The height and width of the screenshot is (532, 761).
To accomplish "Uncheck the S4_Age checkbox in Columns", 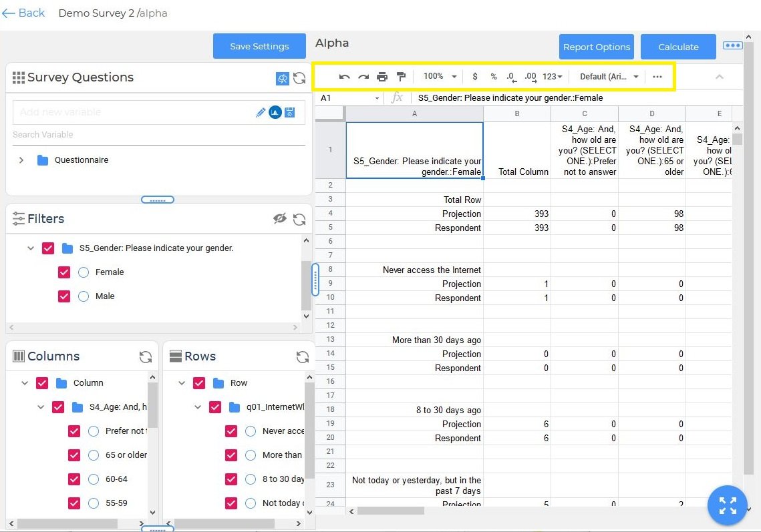I will pyautogui.click(x=58, y=407).
